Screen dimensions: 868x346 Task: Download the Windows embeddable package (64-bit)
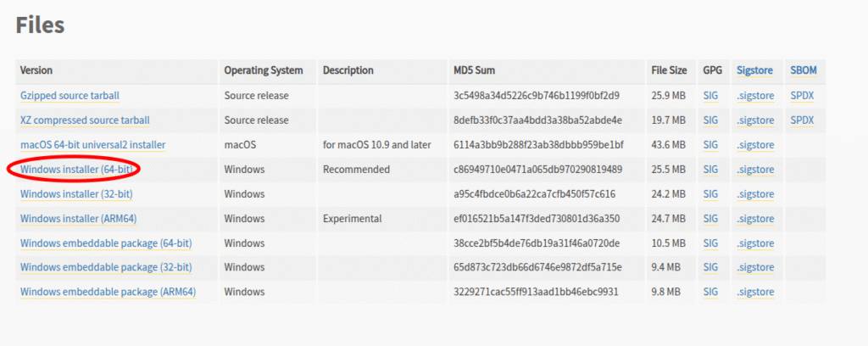tap(106, 243)
